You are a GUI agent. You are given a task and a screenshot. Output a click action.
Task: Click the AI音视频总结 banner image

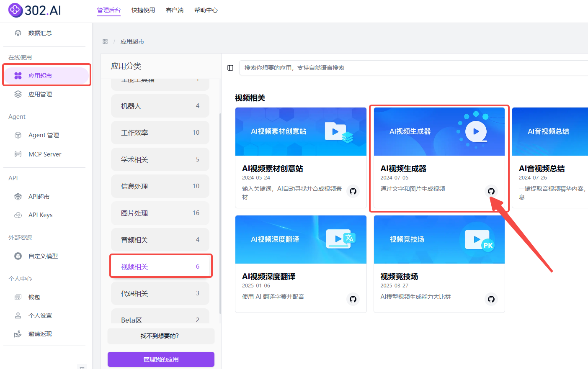pyautogui.click(x=550, y=131)
